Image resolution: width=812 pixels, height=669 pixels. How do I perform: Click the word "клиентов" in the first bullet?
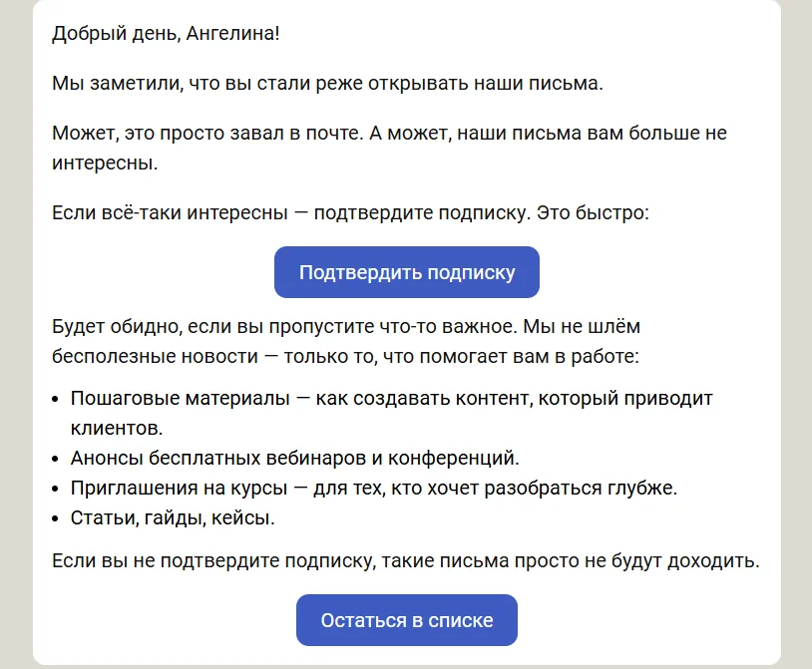[x=113, y=429]
